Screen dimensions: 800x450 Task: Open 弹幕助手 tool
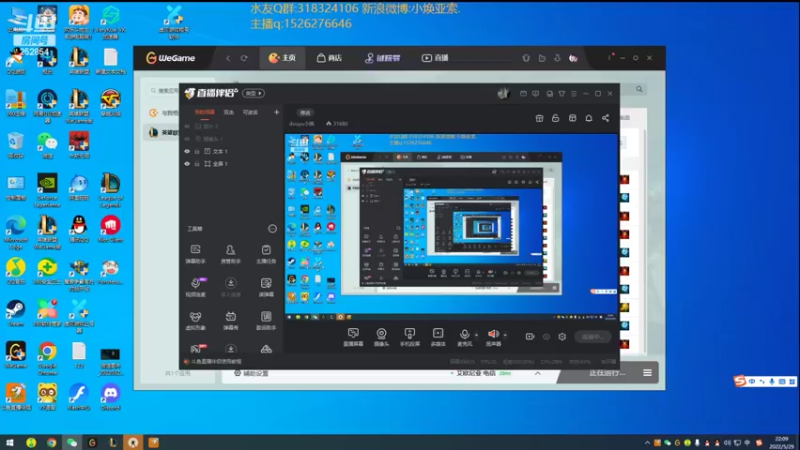click(195, 254)
